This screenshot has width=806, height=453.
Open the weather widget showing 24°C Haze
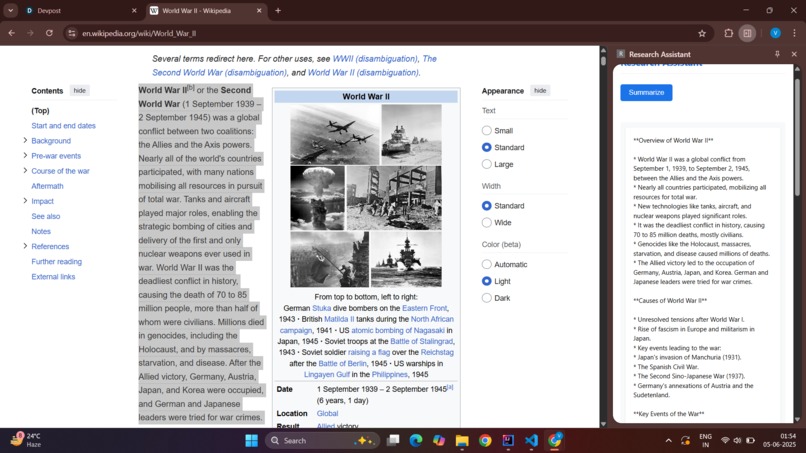26,440
